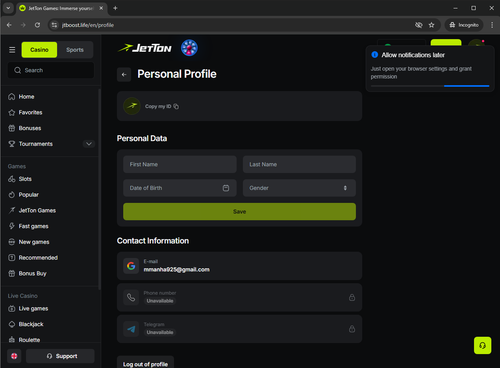Viewport: 500px width, 368px height.
Task: Click the profile avatar in the ID card
Action: point(132,106)
